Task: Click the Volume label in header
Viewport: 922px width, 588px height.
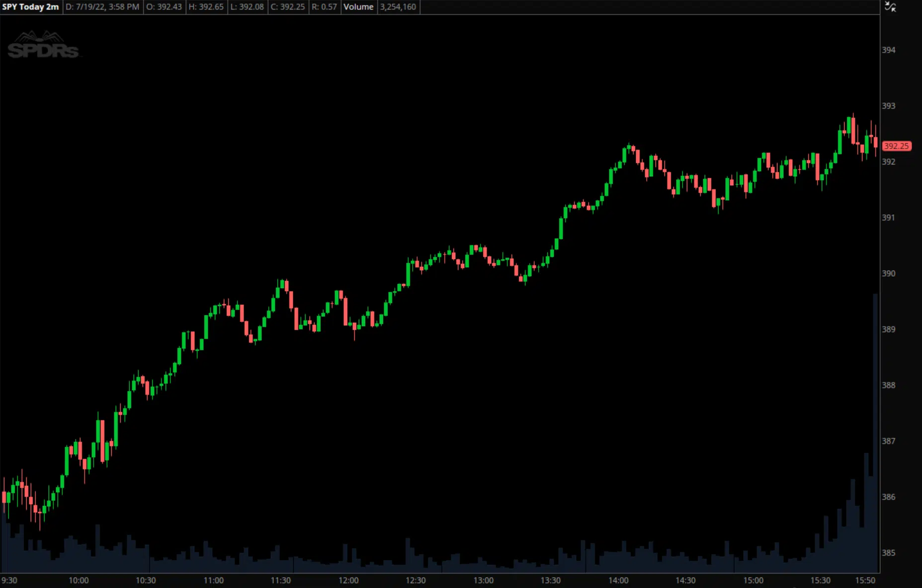Action: [x=358, y=7]
